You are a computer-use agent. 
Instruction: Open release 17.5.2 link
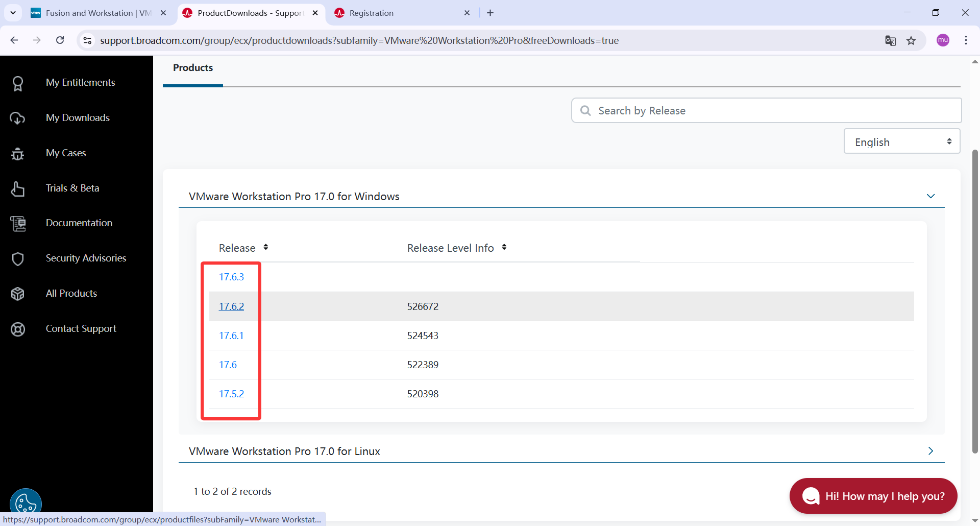[231, 394]
